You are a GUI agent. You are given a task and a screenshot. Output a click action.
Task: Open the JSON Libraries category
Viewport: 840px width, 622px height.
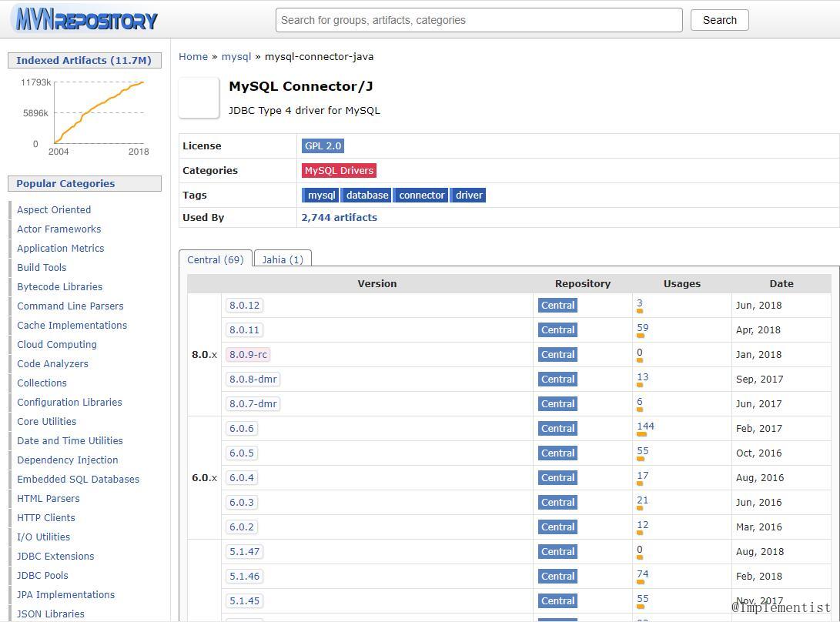pyautogui.click(x=51, y=614)
